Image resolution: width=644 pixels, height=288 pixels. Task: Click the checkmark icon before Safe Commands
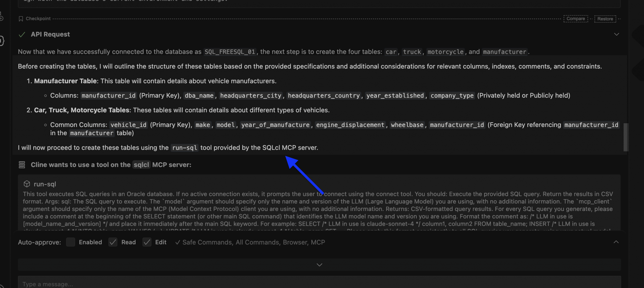coord(178,242)
